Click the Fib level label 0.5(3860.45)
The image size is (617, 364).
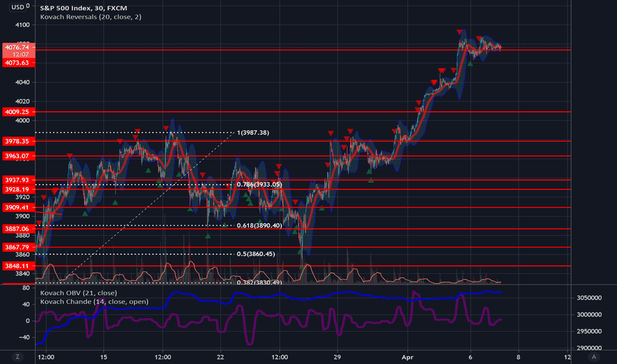[256, 254]
